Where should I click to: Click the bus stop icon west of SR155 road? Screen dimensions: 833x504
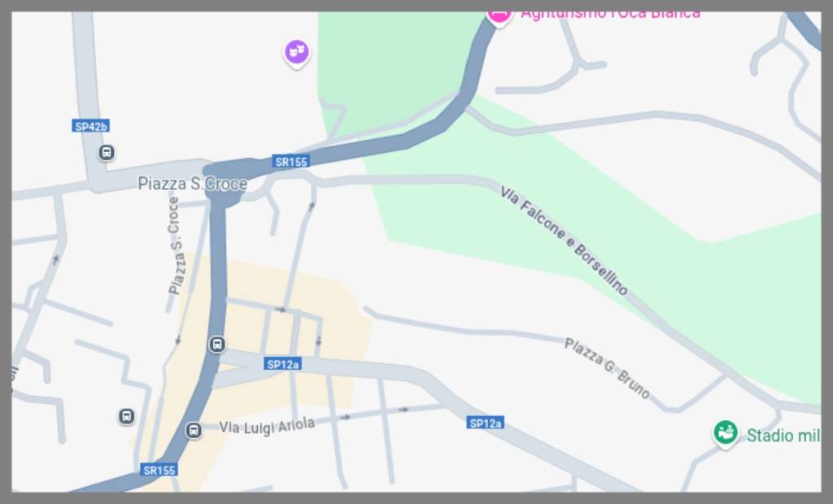126,416
